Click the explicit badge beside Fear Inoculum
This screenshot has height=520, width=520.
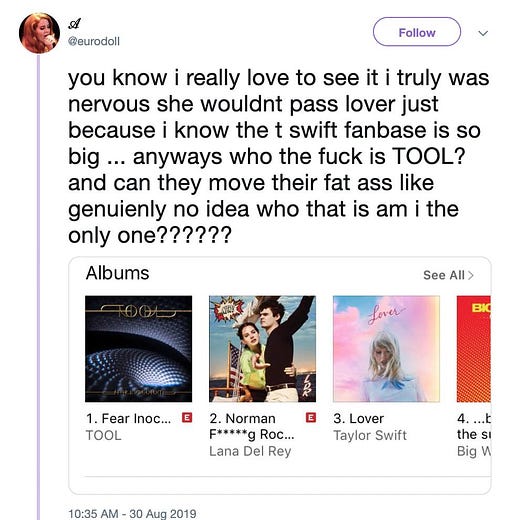(x=187, y=417)
